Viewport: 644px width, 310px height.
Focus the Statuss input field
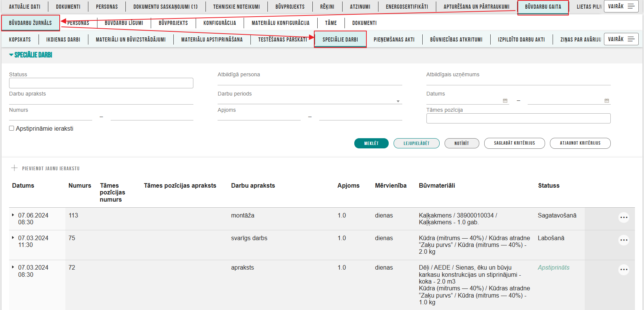click(101, 83)
